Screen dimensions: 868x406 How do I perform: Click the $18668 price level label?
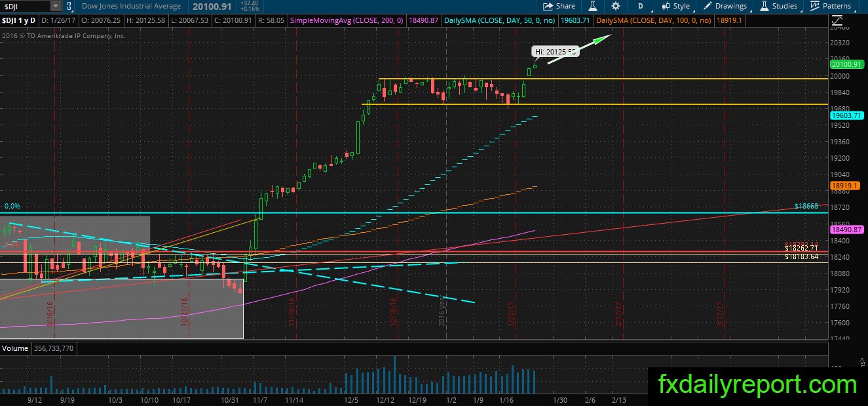click(807, 206)
